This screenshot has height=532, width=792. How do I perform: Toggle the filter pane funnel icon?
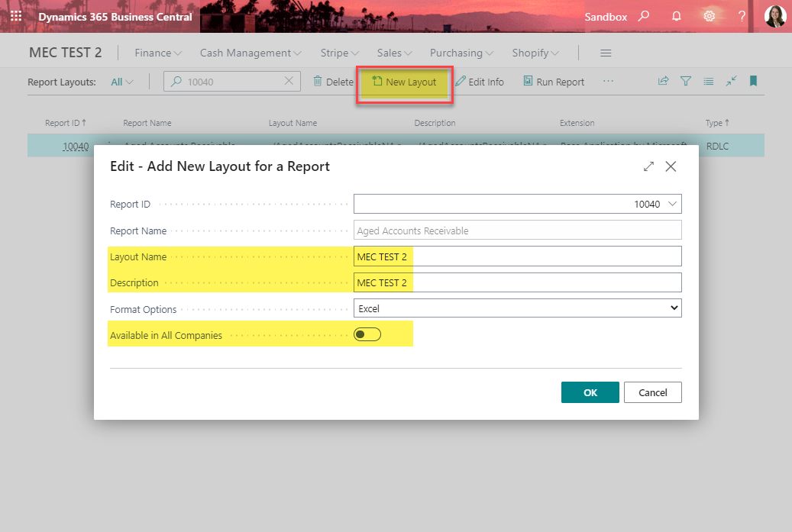coord(685,81)
